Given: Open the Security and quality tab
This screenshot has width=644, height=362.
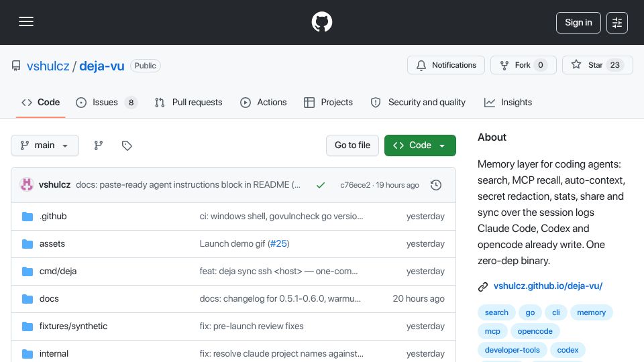Looking at the screenshot, I should pos(418,102).
